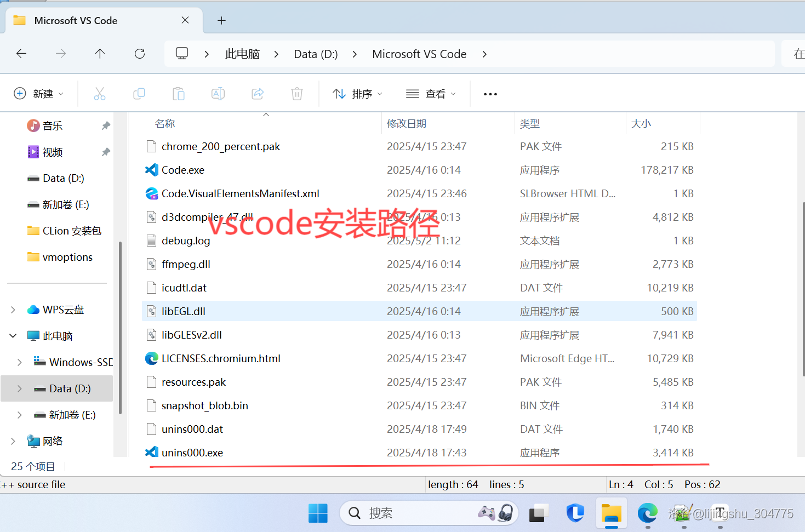805x532 pixels.
Task: Go back with the left arrow
Action: coord(21,54)
